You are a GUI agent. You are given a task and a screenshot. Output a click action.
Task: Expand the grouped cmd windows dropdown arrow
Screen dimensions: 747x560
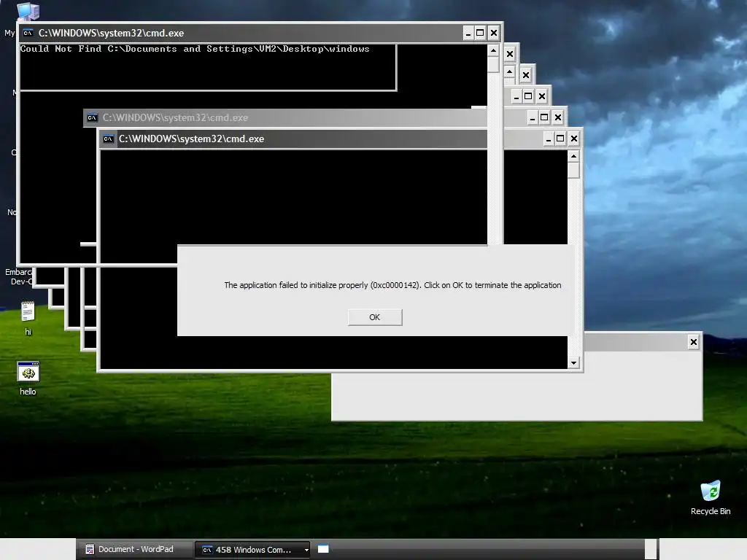306,550
